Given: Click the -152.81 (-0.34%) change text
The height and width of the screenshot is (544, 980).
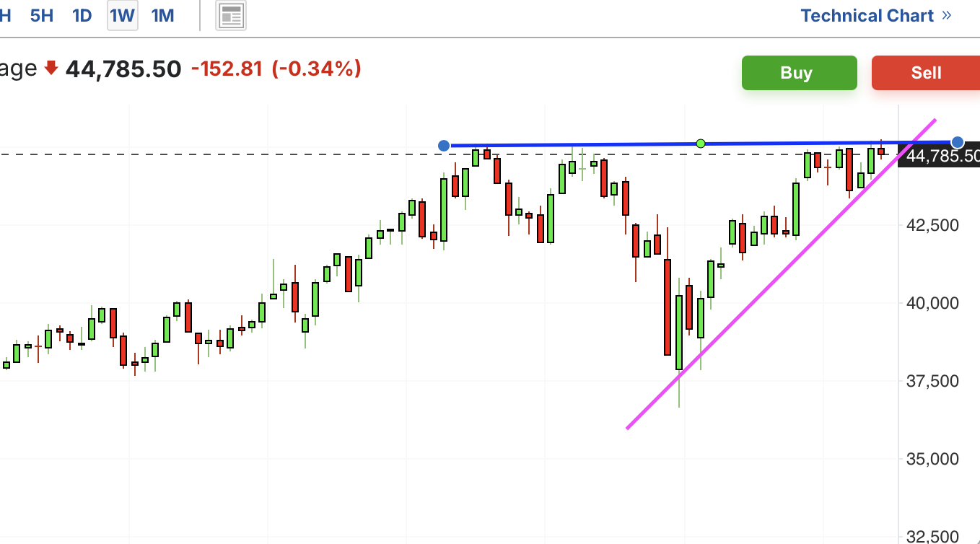Looking at the screenshot, I should click(x=276, y=69).
